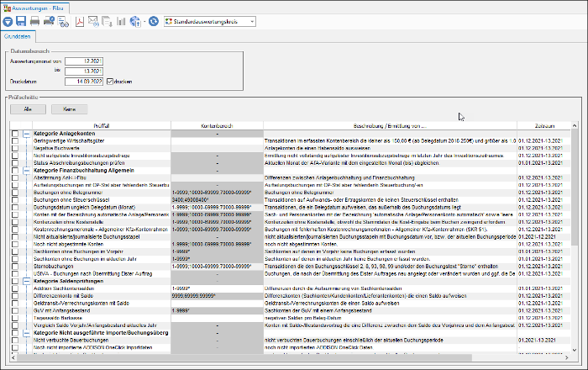Image resolution: width=588 pixels, height=370 pixels.
Task: Select Addition Sachkontensalden row
Action: 291,288
